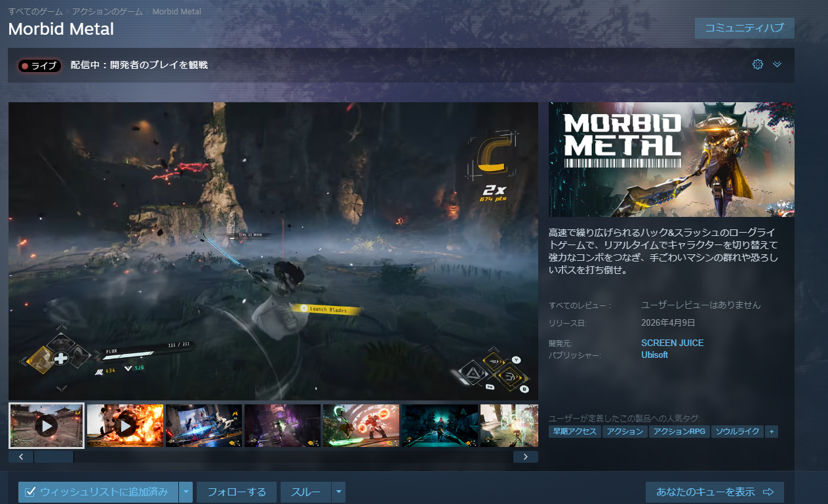
Task: Show your queue with あなたのキューを表示
Action: (715, 492)
